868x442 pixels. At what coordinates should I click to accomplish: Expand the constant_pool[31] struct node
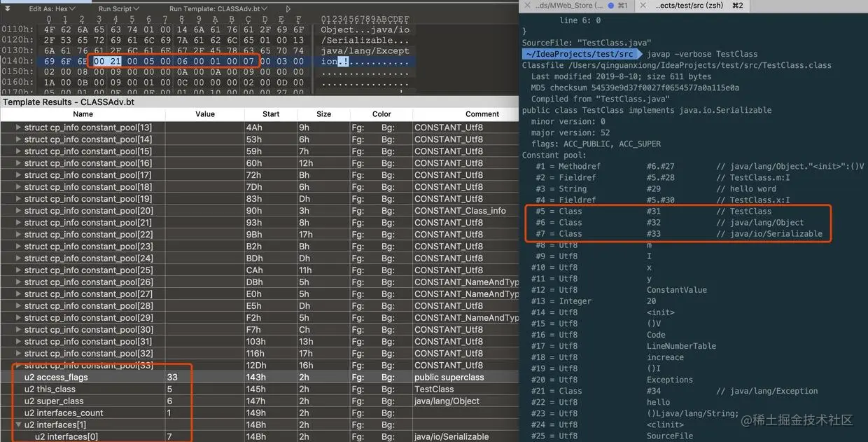(x=19, y=342)
